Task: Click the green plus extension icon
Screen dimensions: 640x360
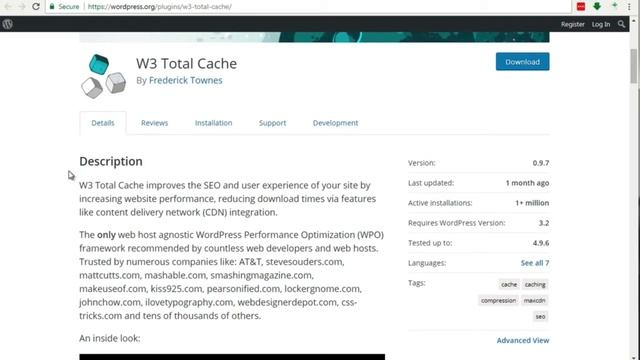Action: point(614,5)
